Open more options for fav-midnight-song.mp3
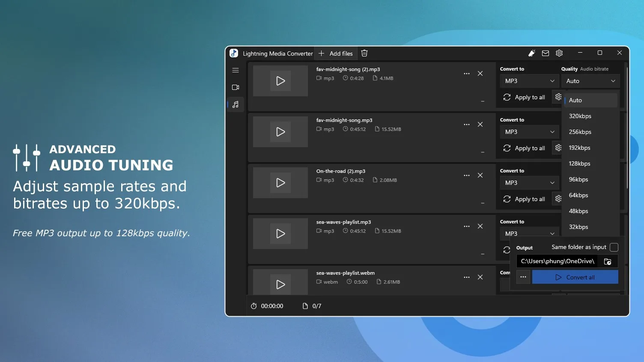 (x=467, y=125)
